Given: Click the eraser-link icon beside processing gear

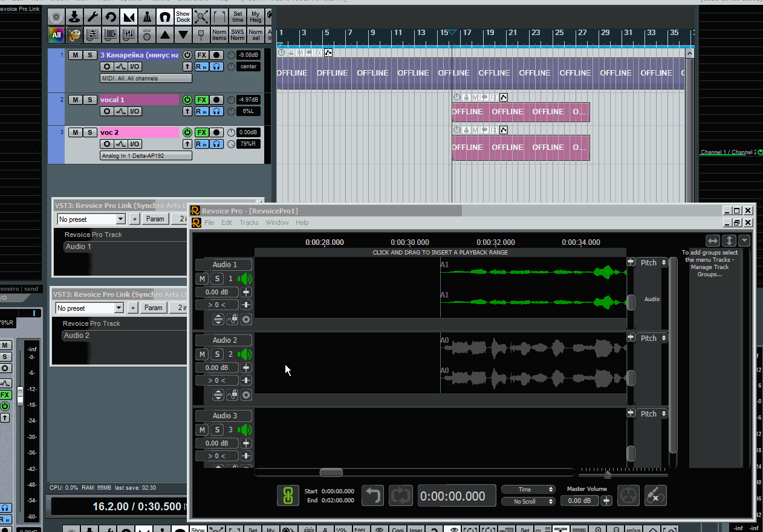Looking at the screenshot, I should click(x=655, y=496).
